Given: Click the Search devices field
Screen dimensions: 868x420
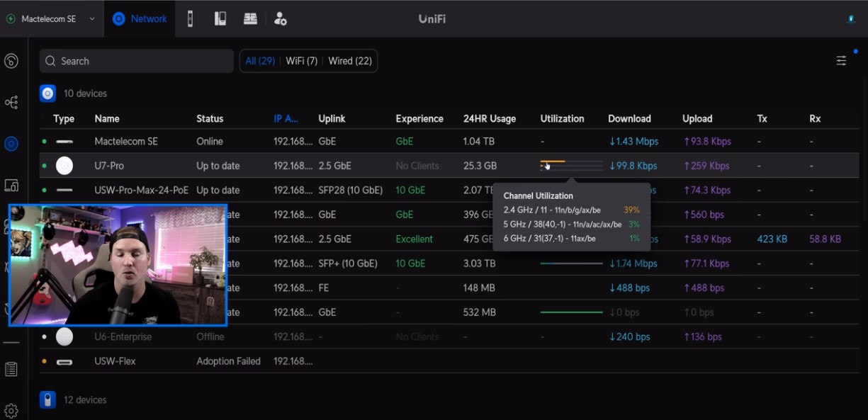Looking at the screenshot, I should point(137,61).
